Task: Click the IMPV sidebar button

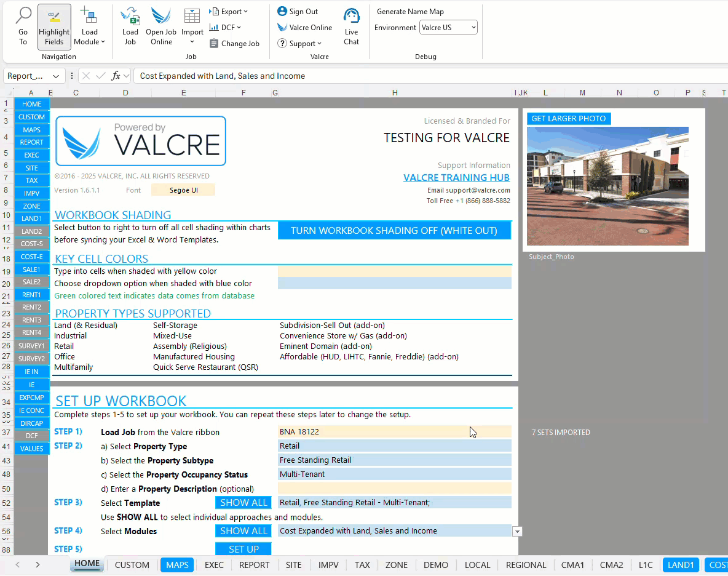Action: 31,193
